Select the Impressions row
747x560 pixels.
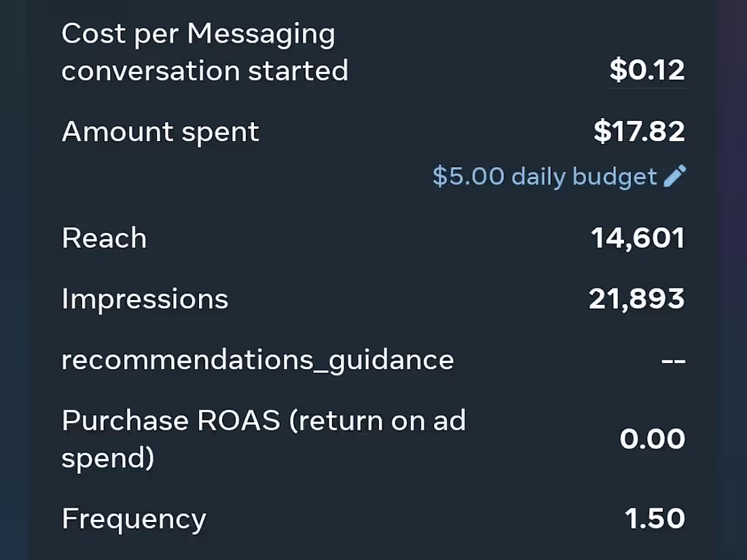coord(373,298)
